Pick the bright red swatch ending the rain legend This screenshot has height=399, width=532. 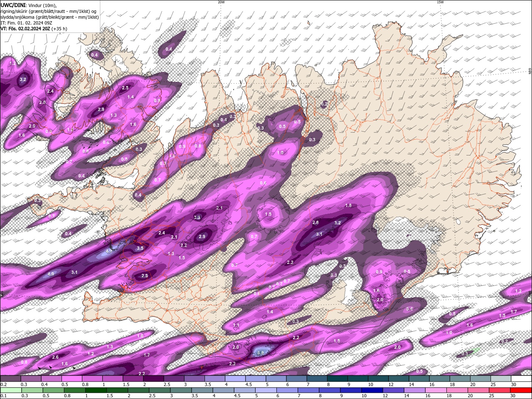[521, 390]
